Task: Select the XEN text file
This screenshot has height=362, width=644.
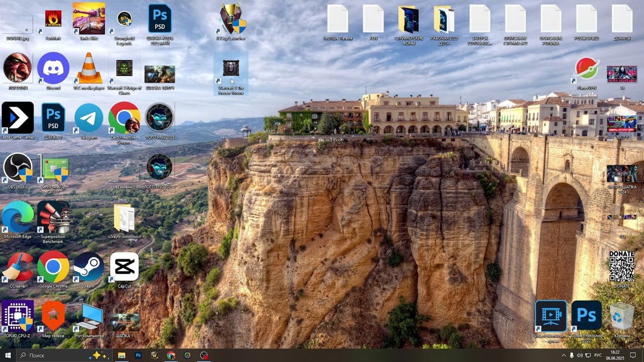Action: click(373, 23)
